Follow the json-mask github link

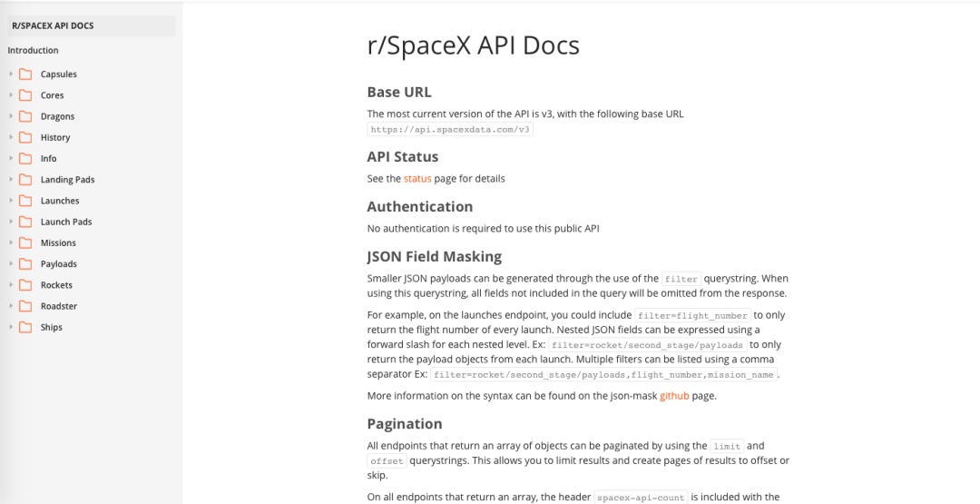[x=674, y=396]
